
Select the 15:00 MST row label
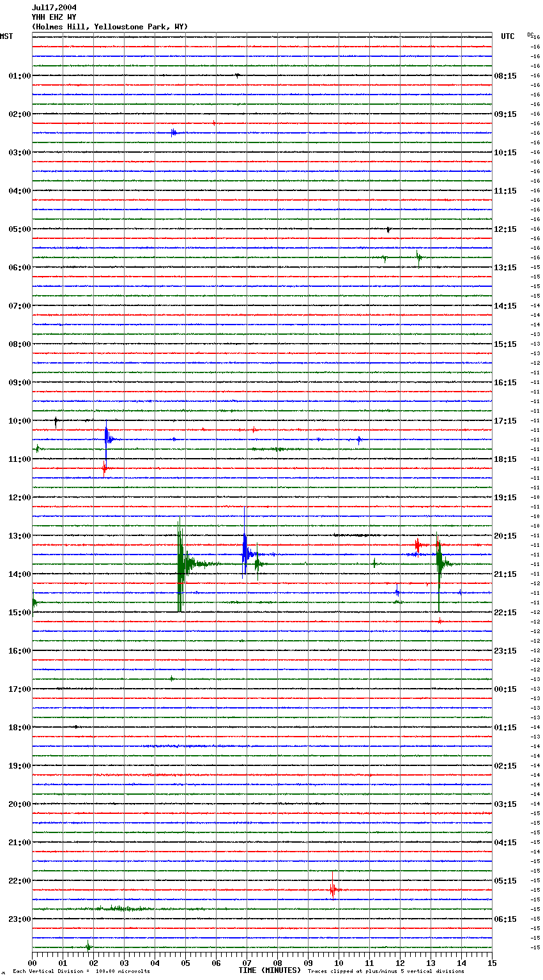click(x=20, y=613)
